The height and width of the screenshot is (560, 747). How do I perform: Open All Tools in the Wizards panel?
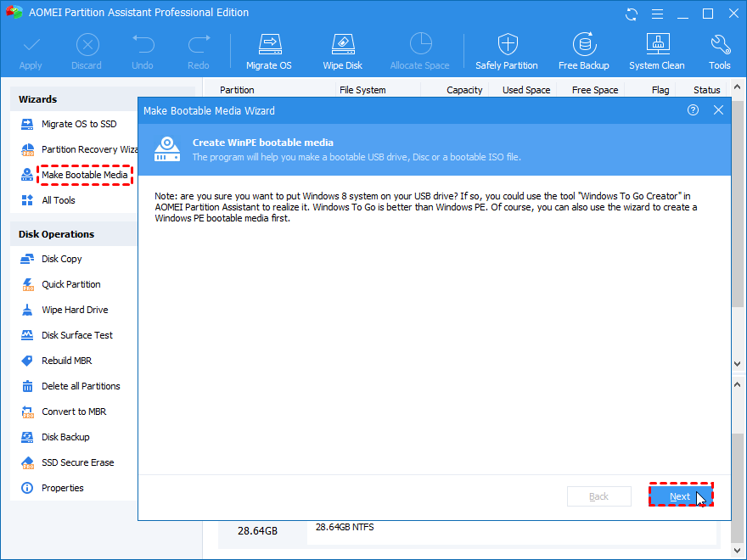[x=58, y=200]
